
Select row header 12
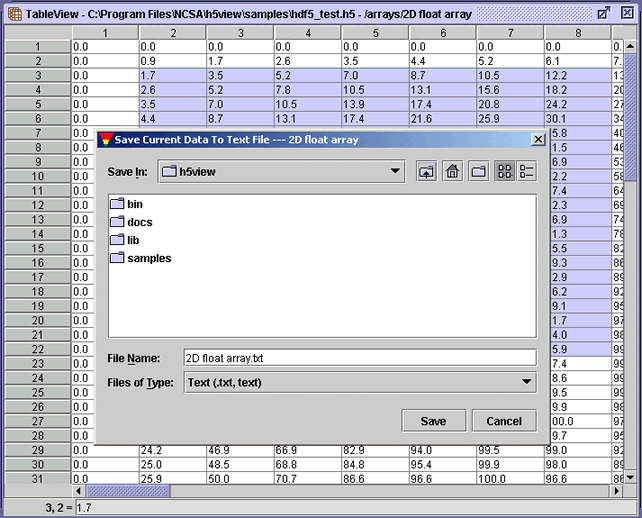click(38, 205)
